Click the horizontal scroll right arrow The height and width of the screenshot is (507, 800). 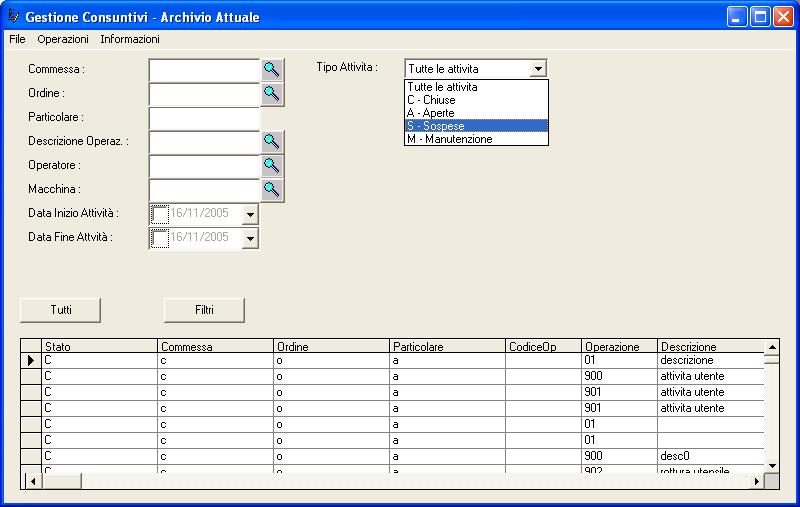[x=757, y=481]
